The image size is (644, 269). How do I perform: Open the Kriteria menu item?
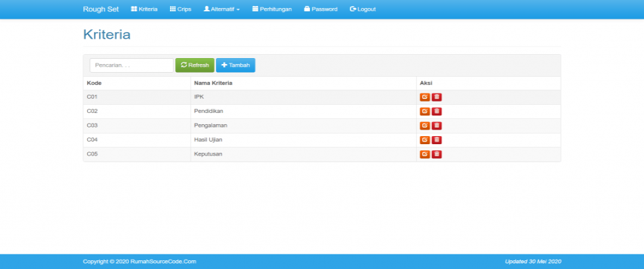(144, 9)
